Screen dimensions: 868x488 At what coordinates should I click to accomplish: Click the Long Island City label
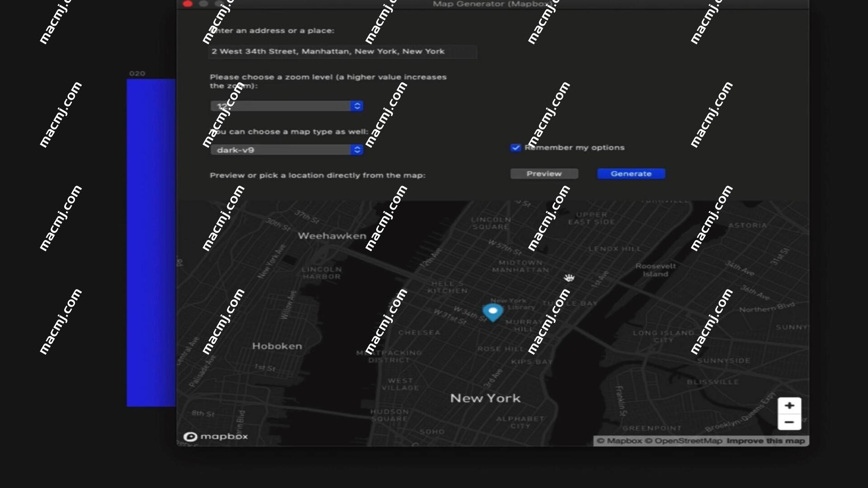(x=663, y=337)
